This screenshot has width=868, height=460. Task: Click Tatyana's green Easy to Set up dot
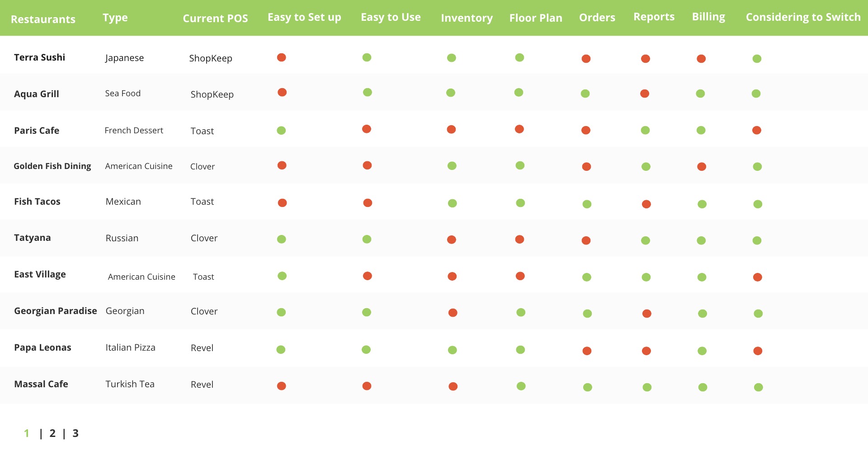click(281, 239)
